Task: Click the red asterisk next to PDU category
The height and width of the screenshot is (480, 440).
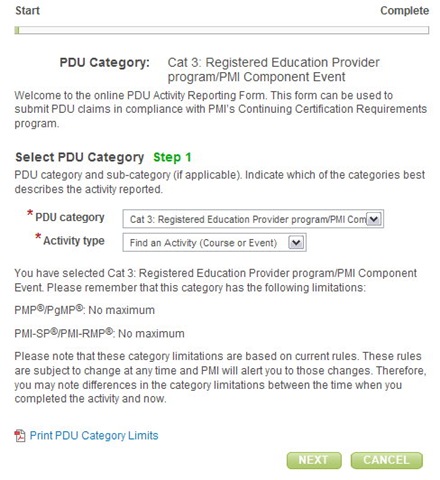Action: click(x=30, y=213)
